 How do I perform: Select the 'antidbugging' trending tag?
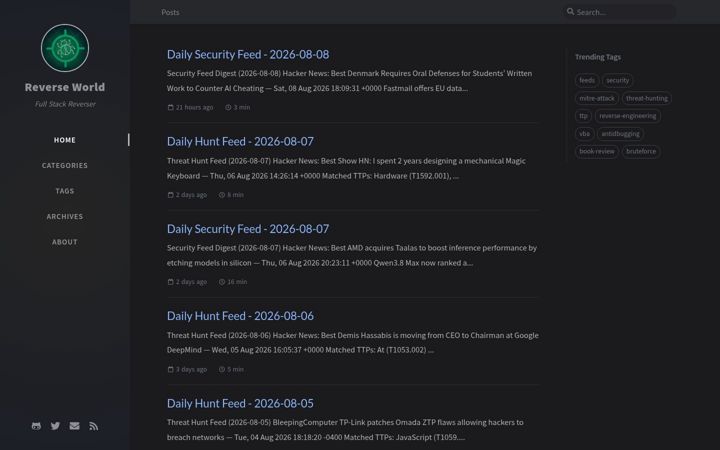[x=620, y=134]
